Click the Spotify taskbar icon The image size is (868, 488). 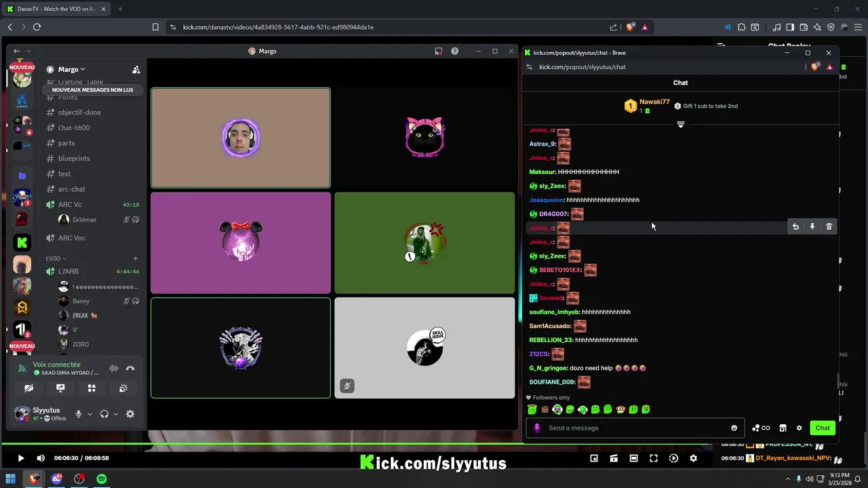102,479
